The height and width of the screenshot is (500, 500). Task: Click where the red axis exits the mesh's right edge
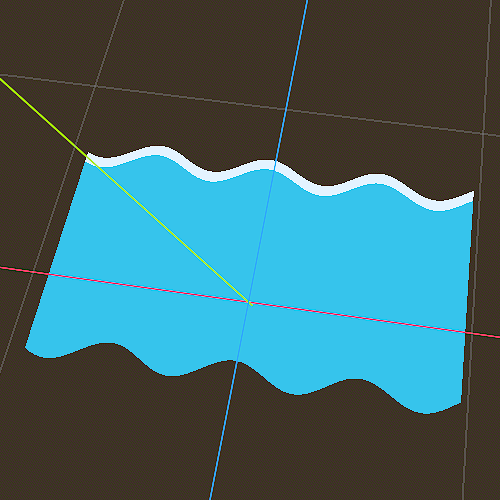(x=465, y=332)
